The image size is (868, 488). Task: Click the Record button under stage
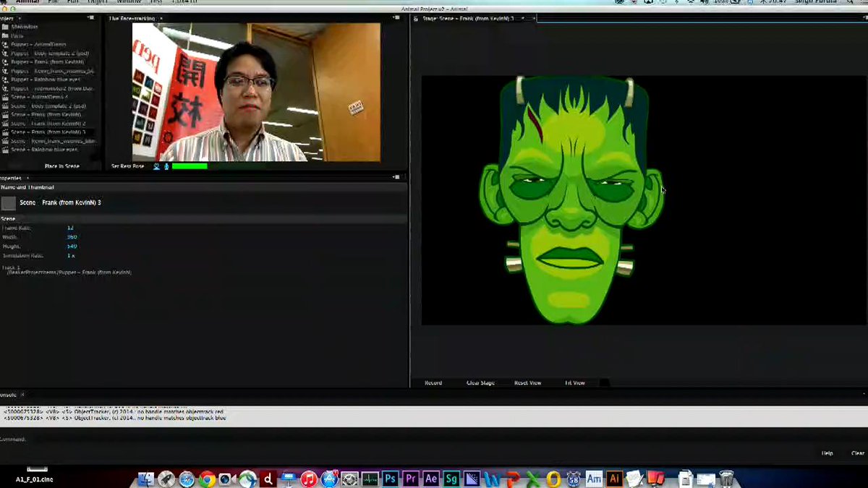click(x=433, y=382)
